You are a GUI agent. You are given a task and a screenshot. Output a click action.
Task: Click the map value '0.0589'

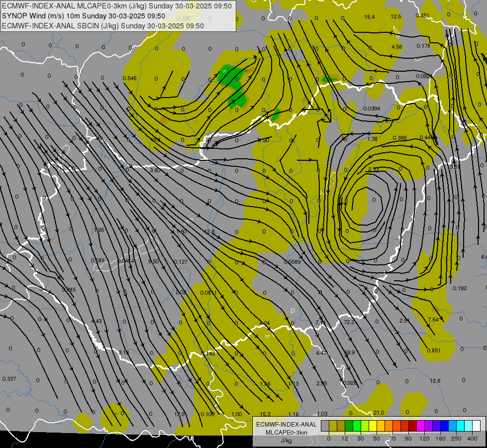point(292,262)
